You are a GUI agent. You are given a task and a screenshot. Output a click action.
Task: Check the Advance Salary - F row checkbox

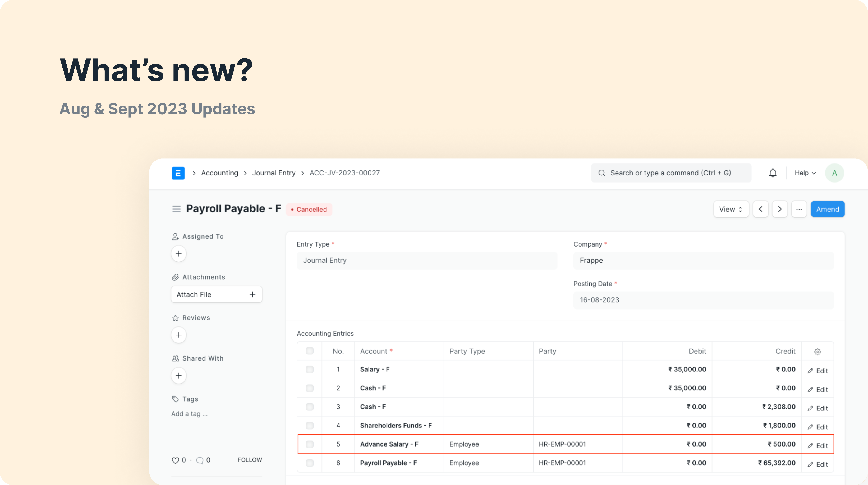[x=309, y=444]
